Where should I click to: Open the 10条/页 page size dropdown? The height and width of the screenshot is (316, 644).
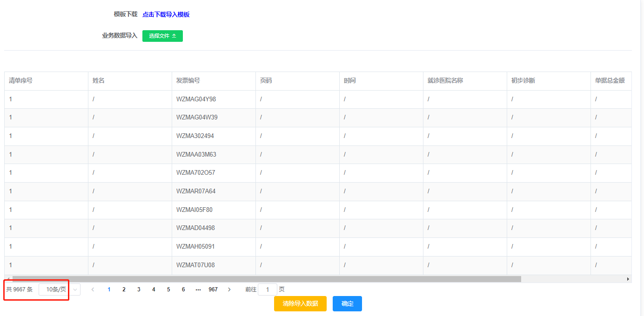(60, 290)
